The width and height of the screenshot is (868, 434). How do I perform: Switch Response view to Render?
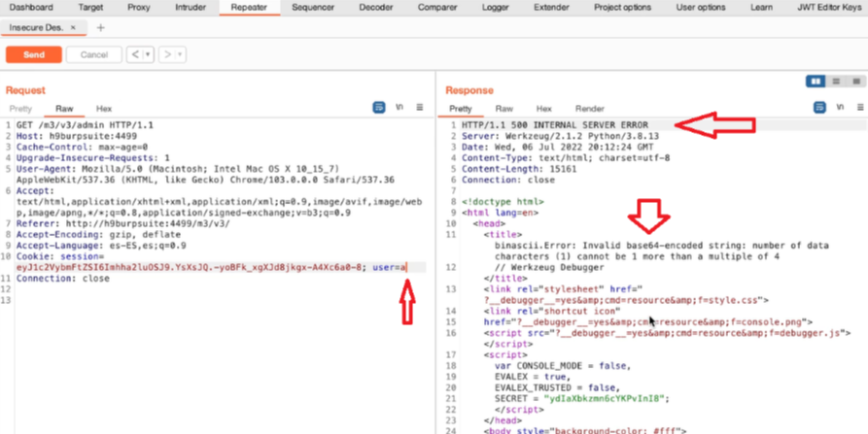click(590, 109)
